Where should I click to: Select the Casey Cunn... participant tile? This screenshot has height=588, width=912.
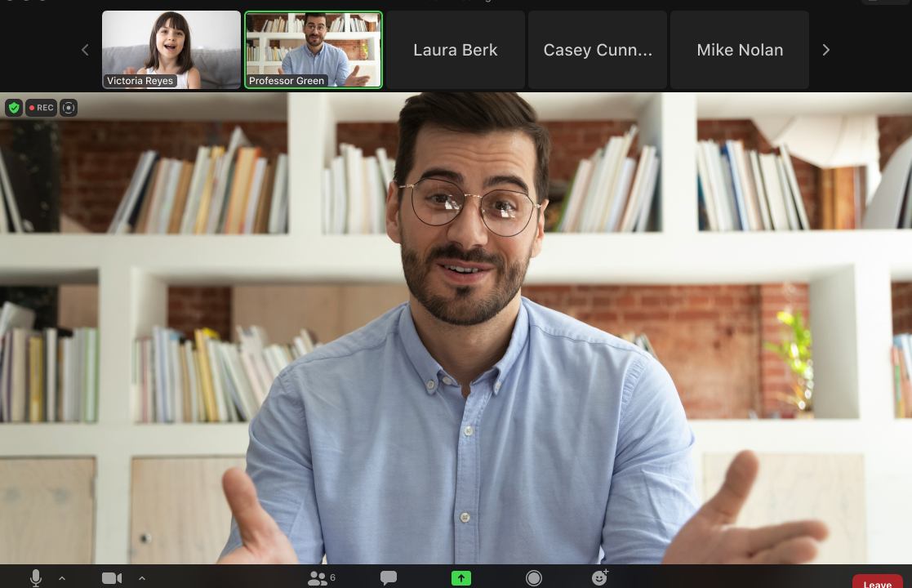(x=598, y=50)
